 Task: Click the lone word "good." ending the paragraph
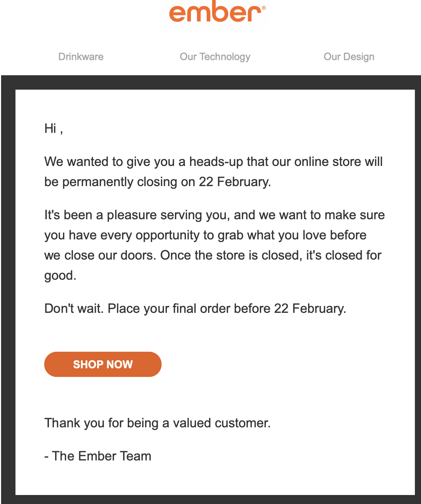60,275
